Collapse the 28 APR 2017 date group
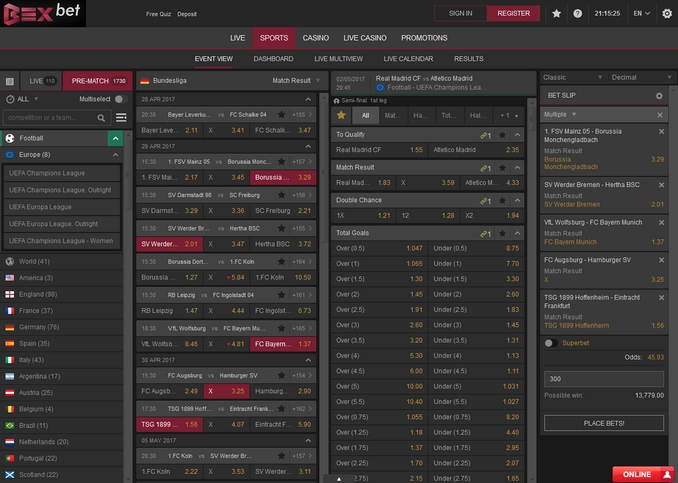This screenshot has height=483, width=678. [x=308, y=99]
